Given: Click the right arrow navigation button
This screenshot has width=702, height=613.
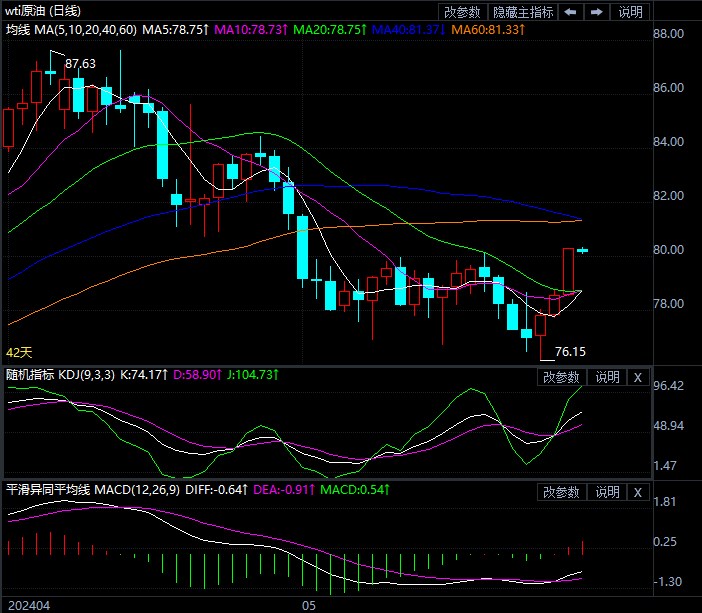Looking at the screenshot, I should (x=597, y=12).
